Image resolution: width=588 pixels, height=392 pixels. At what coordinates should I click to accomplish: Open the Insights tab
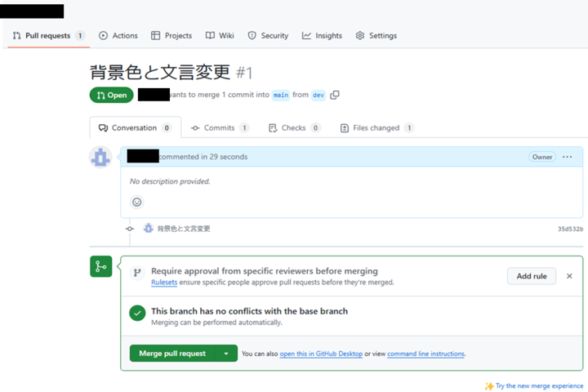click(322, 36)
